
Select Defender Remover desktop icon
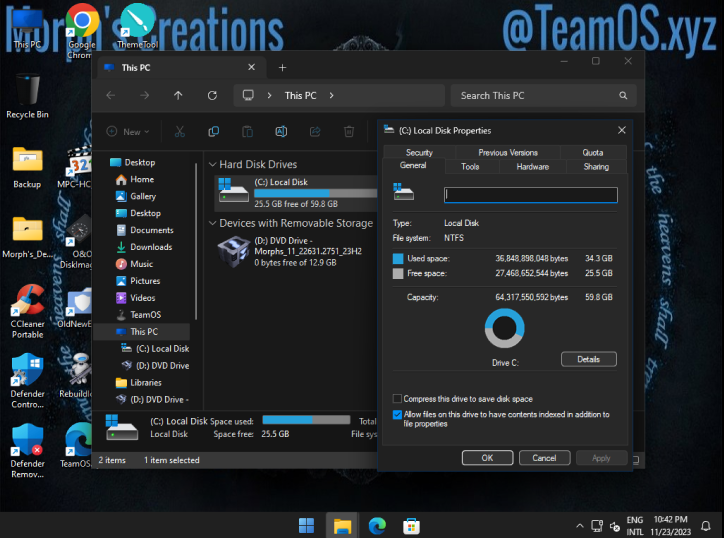tap(27, 451)
